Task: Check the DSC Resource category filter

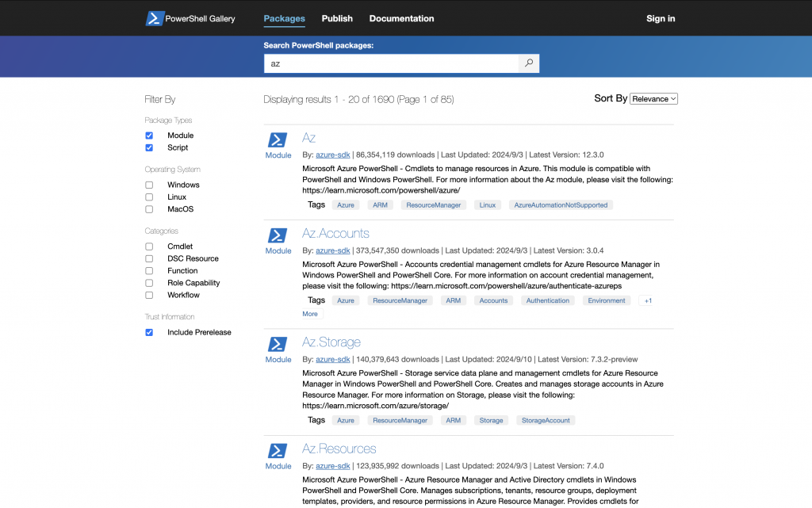Action: click(x=149, y=258)
